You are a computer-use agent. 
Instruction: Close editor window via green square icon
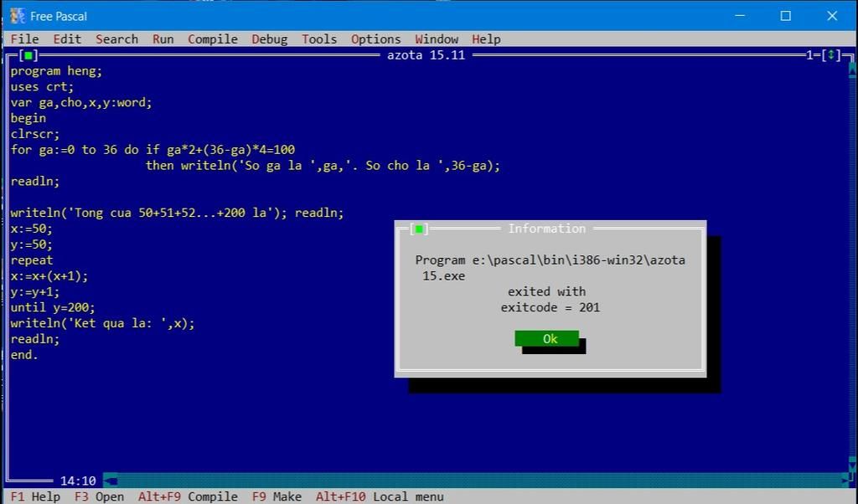coord(28,55)
